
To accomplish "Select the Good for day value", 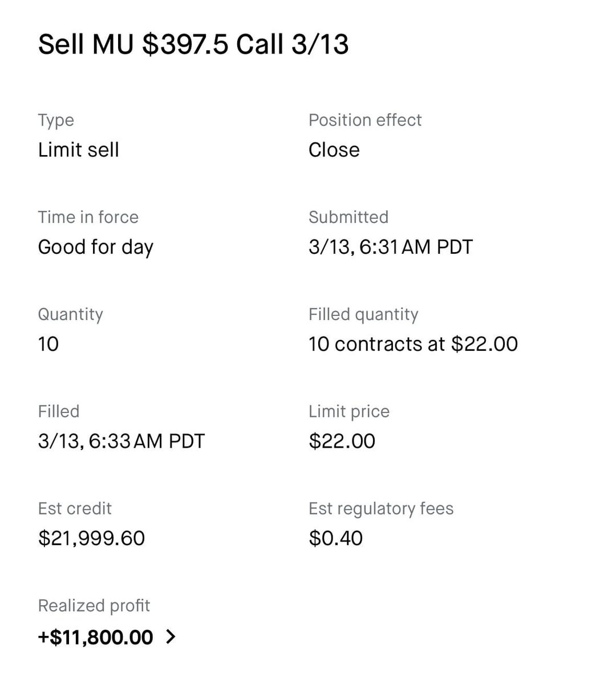I will point(95,247).
